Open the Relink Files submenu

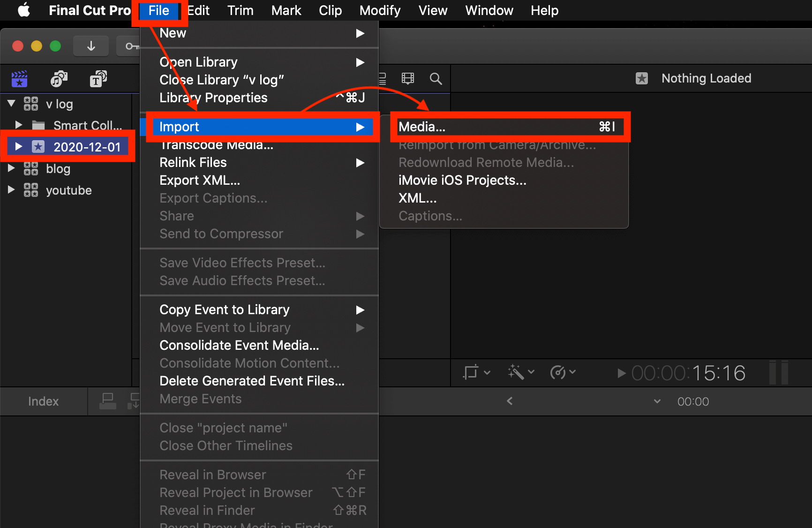click(259, 163)
